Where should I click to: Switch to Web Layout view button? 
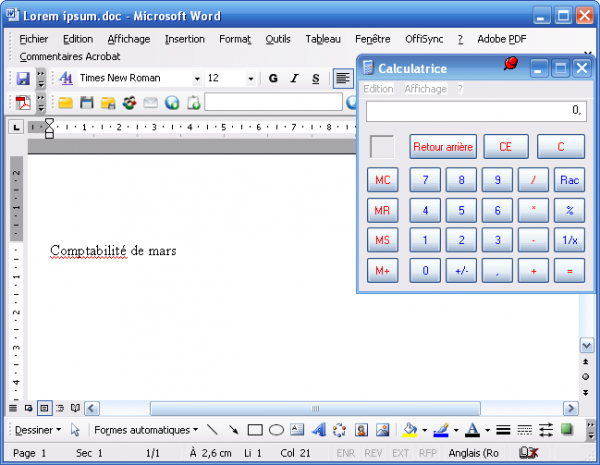(28, 408)
